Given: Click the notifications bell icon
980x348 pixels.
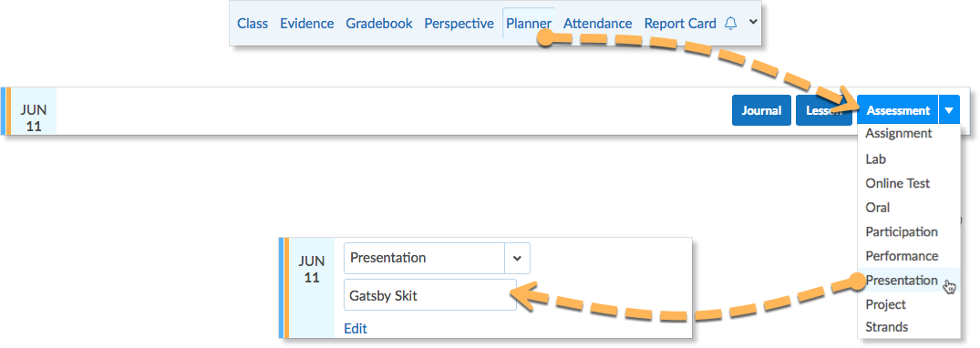Looking at the screenshot, I should 730,23.
